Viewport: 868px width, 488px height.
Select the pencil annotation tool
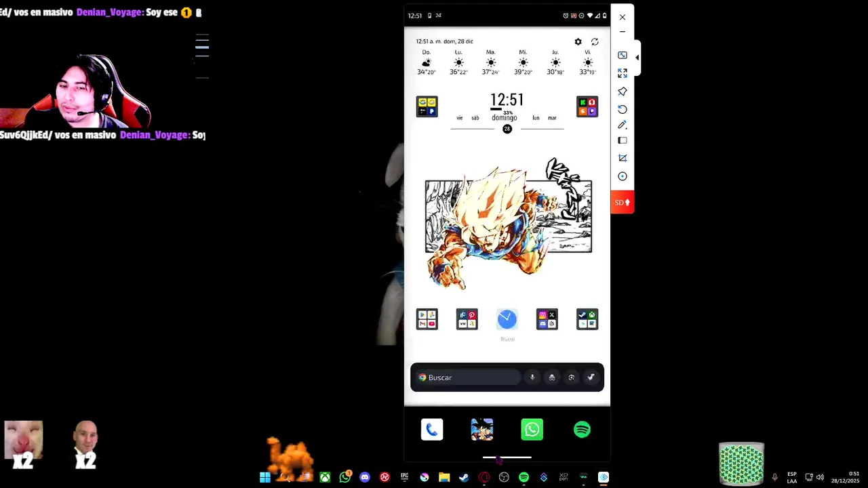tap(623, 125)
